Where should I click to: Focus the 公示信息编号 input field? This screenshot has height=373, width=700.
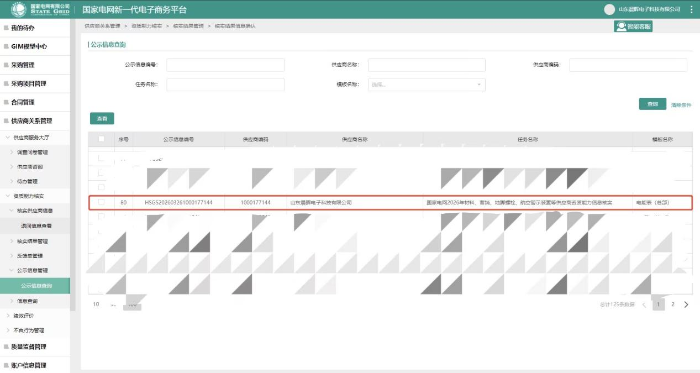tap(225, 65)
